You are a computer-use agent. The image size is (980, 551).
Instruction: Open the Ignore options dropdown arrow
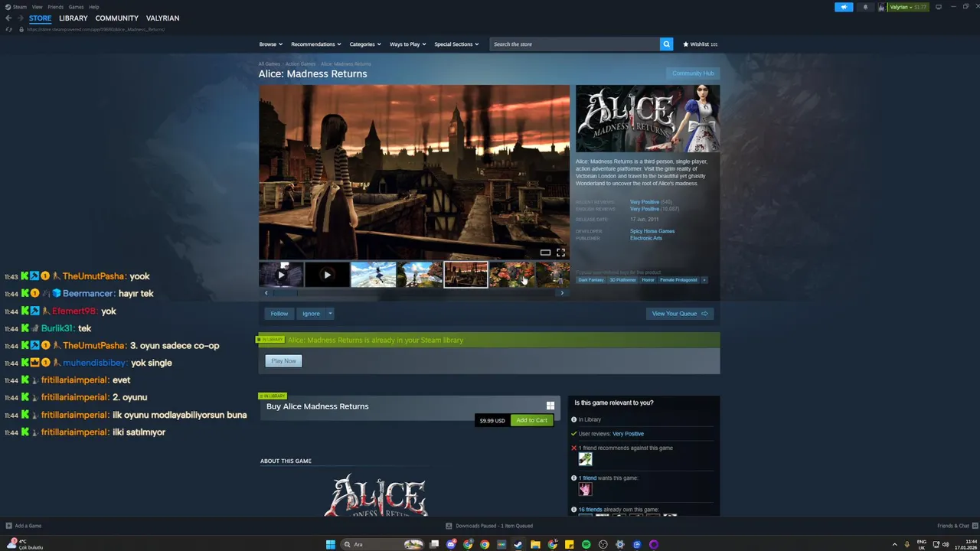330,313
